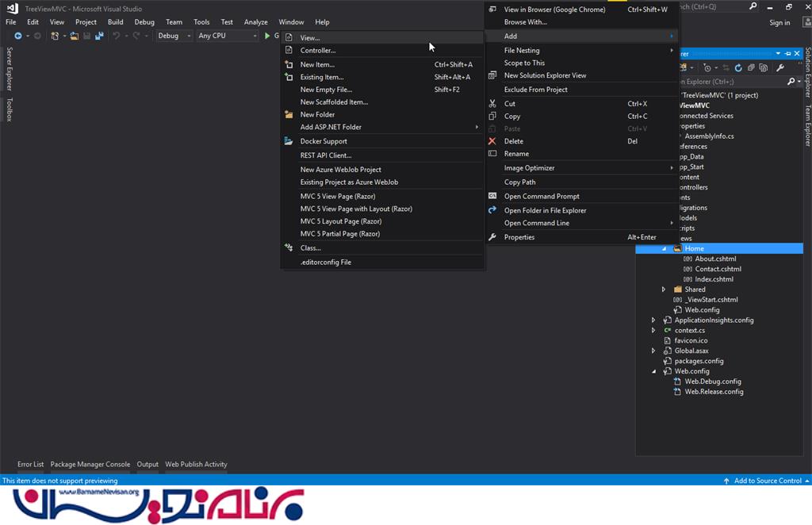Select favicon.ico in the solution tree
This screenshot has width=812, height=525.
pos(691,341)
